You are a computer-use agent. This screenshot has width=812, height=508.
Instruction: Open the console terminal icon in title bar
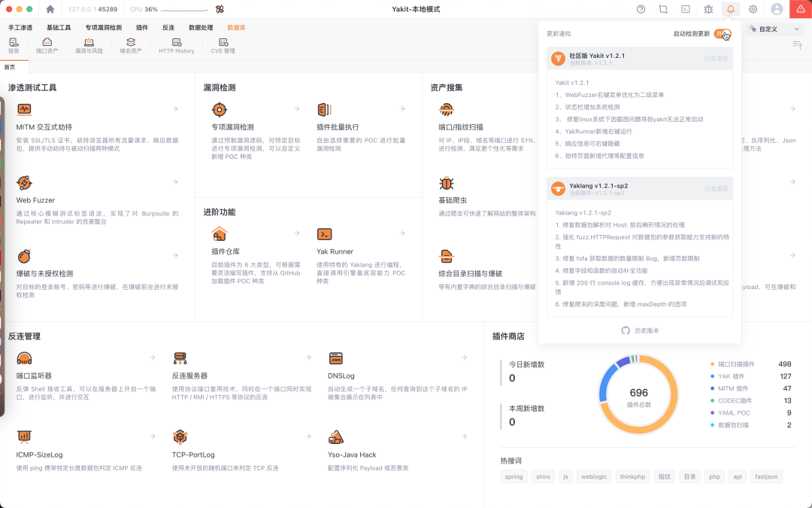(686, 9)
